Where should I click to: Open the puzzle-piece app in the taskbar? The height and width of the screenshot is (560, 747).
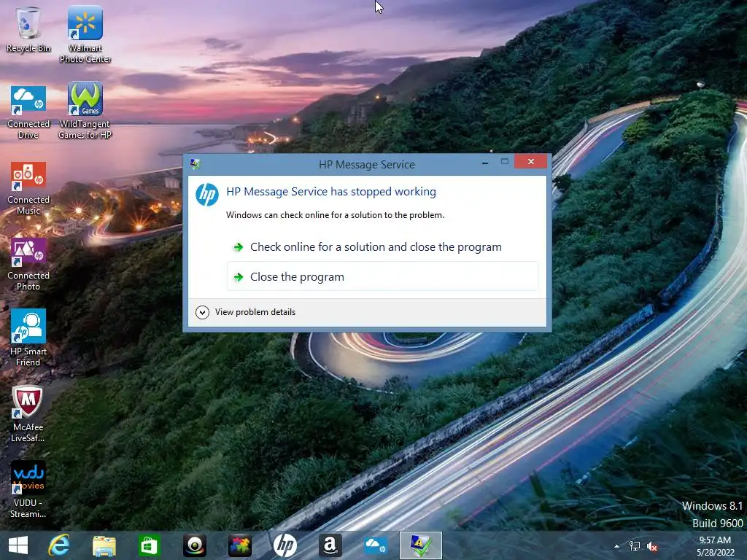click(x=239, y=545)
